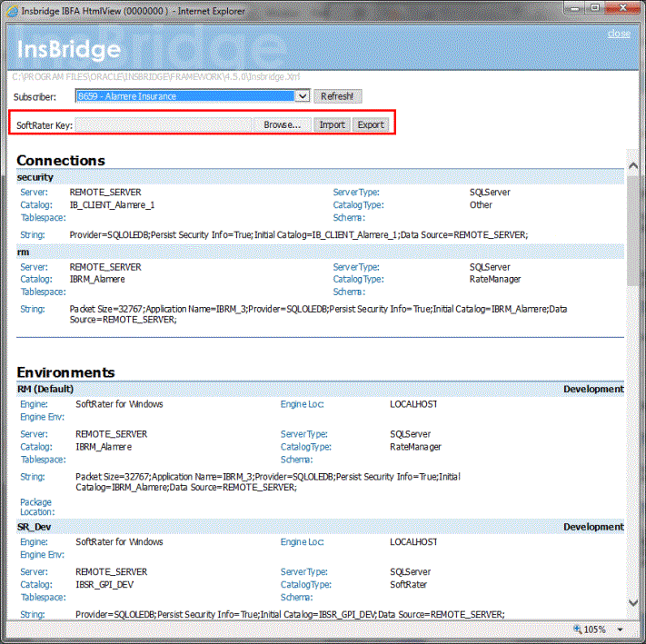This screenshot has height=644, width=646.
Task: Click the SR_Dev connection string with IBSR_GPI_DEV
Action: 290,614
